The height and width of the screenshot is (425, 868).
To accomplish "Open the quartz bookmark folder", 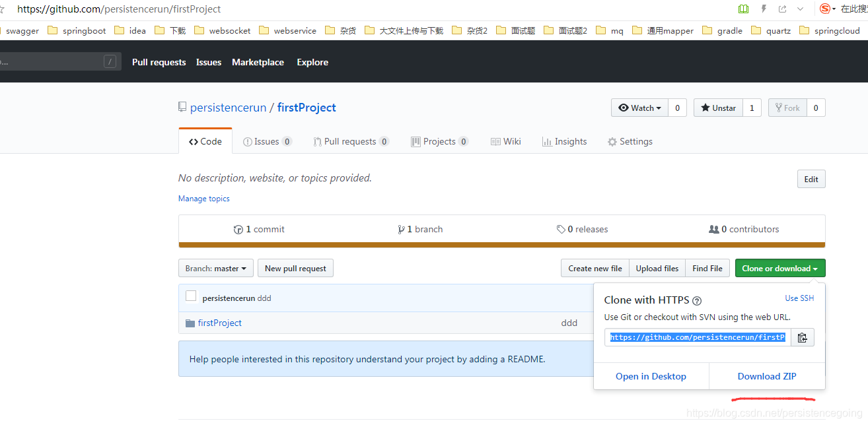I will tap(771, 30).
